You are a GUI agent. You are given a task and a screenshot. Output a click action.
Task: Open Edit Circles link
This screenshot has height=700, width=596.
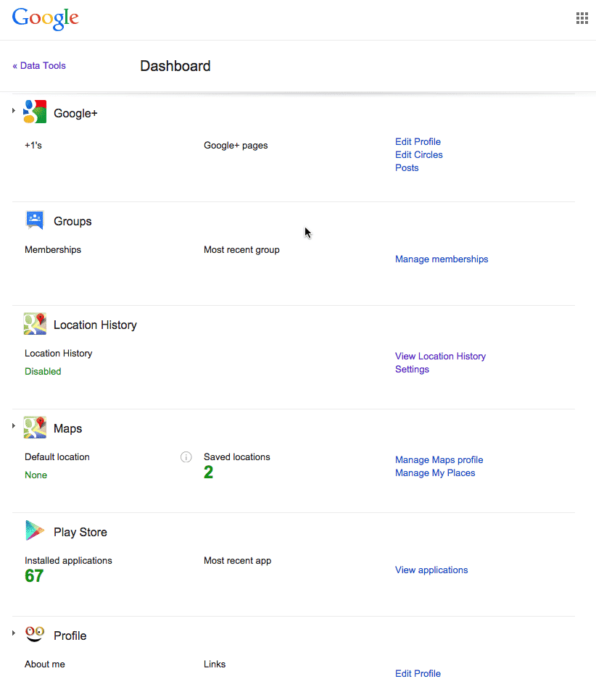pos(418,155)
